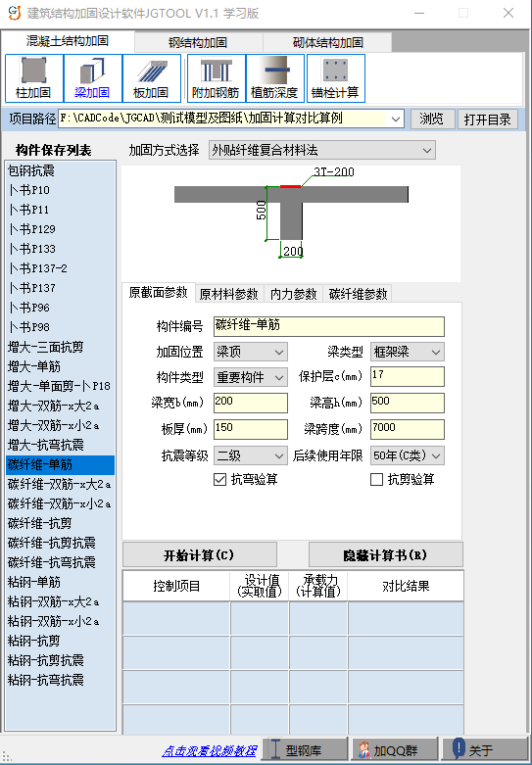
Task: Click the 梁宽b(mm) input field
Action: (251, 403)
